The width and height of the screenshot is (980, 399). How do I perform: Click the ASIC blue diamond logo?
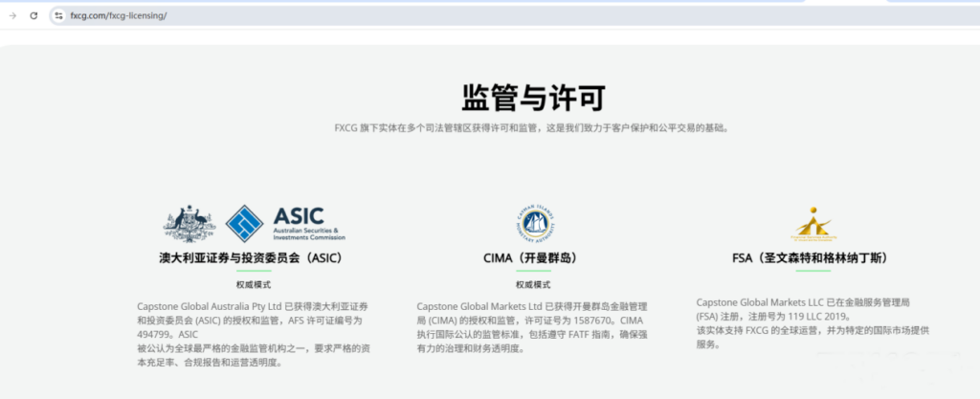point(244,224)
